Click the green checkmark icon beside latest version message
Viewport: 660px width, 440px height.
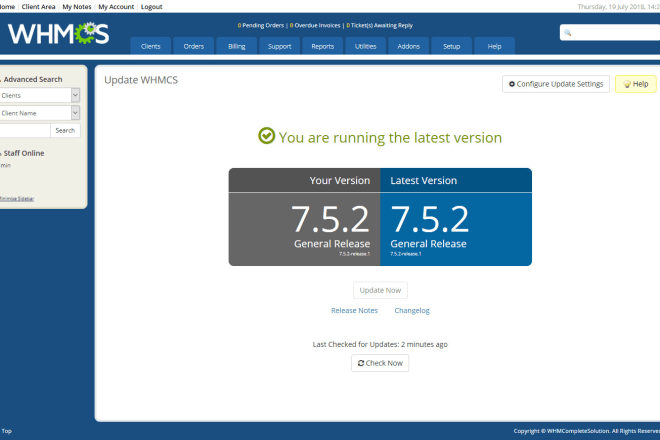coord(266,136)
